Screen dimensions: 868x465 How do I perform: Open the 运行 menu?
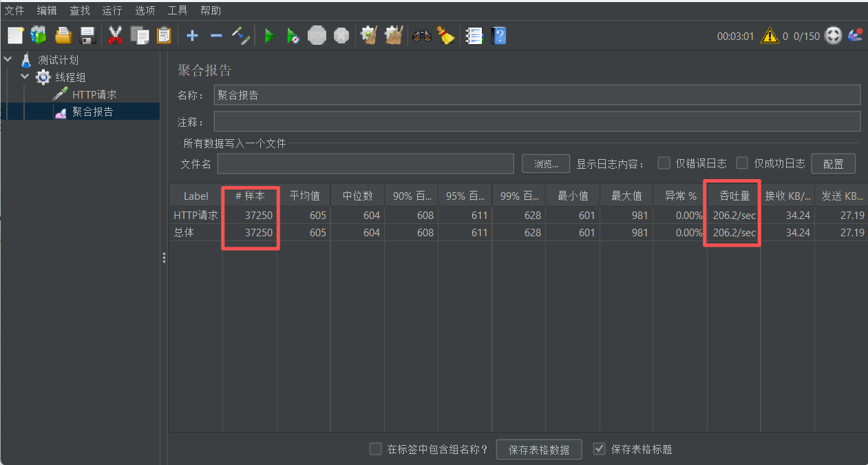tap(112, 10)
